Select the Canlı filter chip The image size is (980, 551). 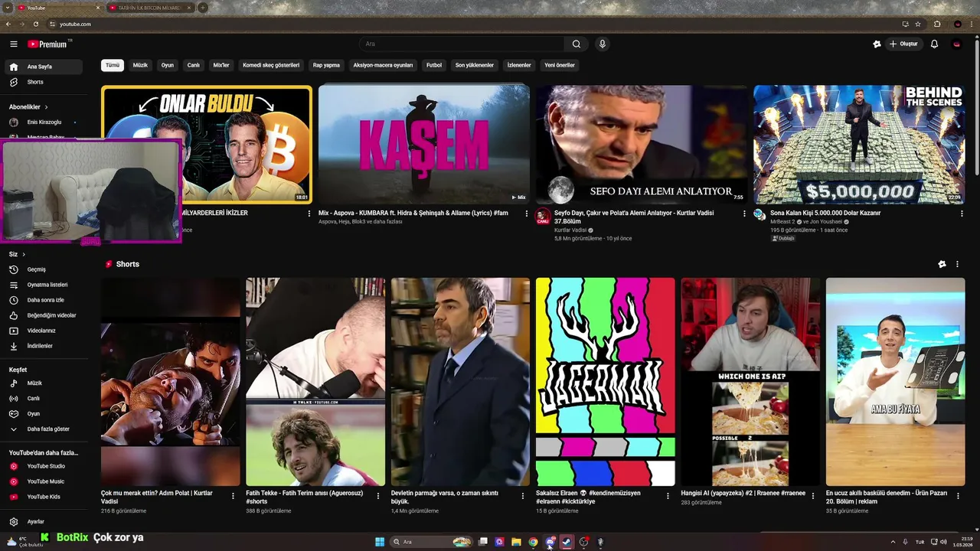194,65
